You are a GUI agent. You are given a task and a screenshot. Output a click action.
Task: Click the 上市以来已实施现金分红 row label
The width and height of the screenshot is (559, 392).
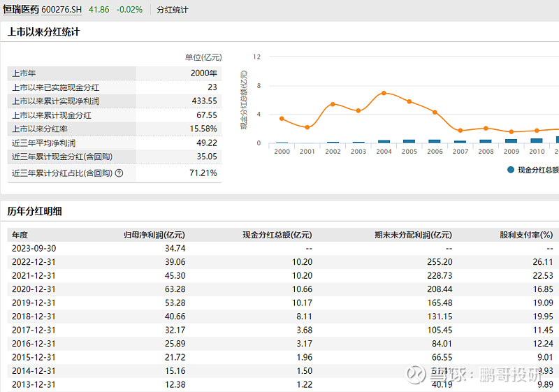(56, 87)
